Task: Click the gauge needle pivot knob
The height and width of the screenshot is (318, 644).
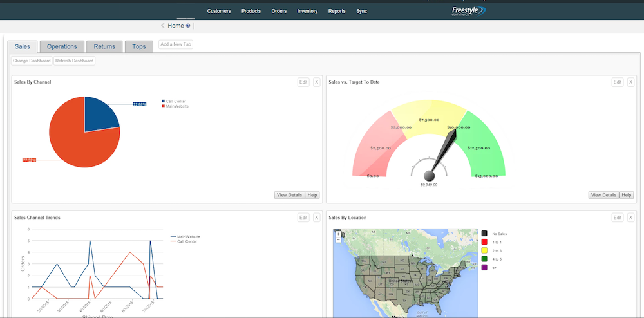Action: coord(429,176)
